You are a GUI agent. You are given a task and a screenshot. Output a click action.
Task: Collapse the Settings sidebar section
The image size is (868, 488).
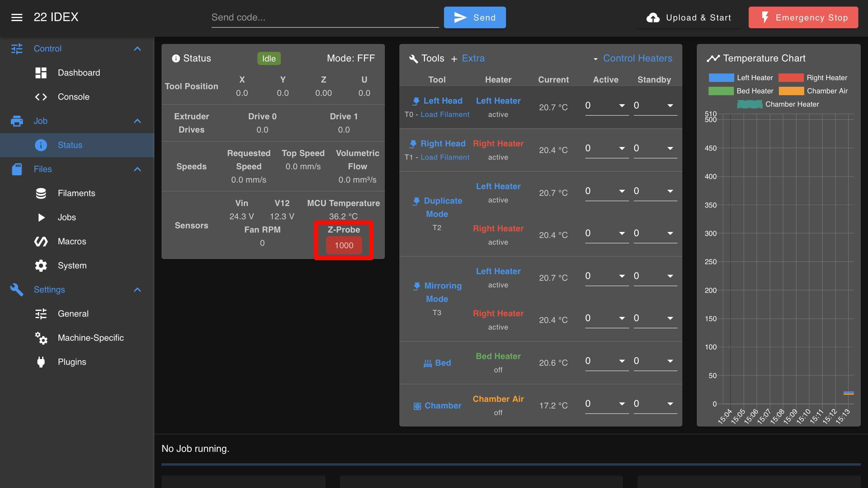point(137,289)
